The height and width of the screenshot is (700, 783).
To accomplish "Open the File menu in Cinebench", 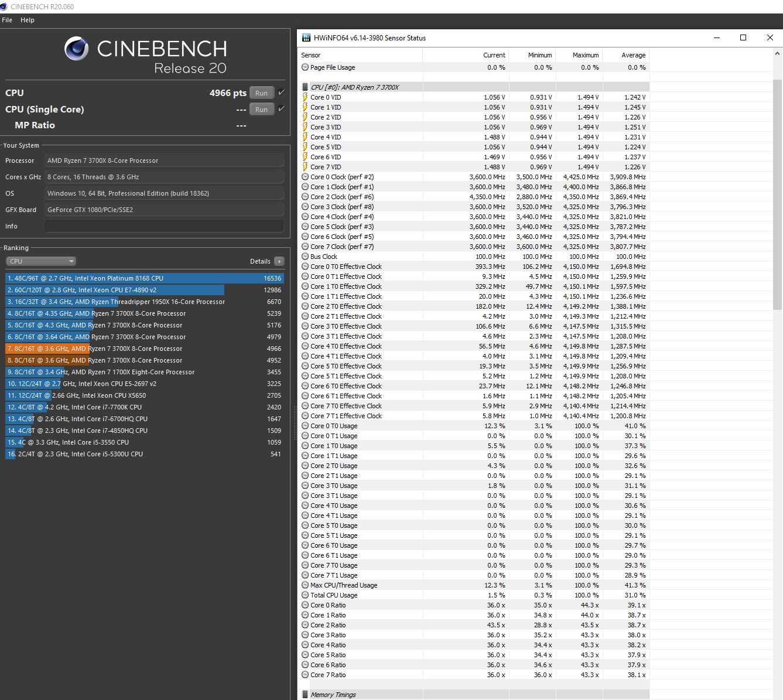I will point(7,20).
